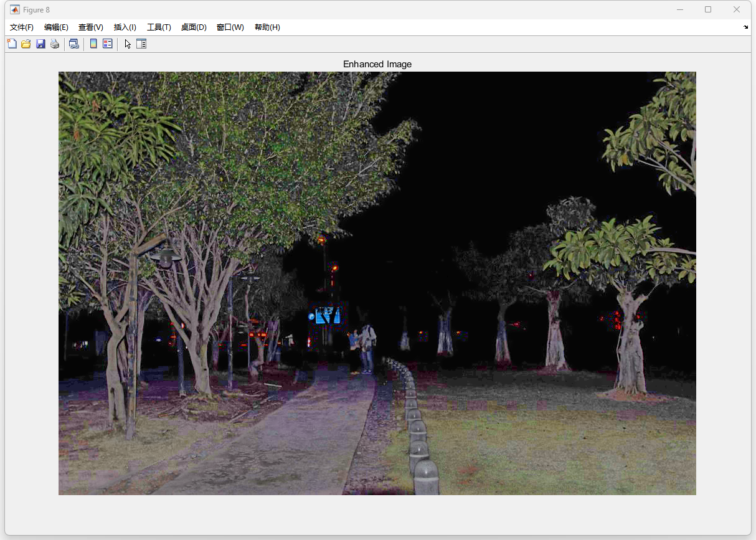Dock the figure using the corner arrow
Viewport: 756px width, 540px height.
pyautogui.click(x=745, y=27)
